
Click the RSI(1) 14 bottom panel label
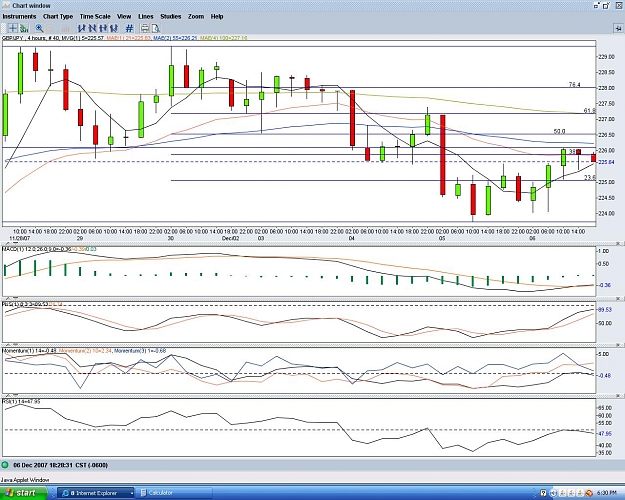tap(21, 402)
